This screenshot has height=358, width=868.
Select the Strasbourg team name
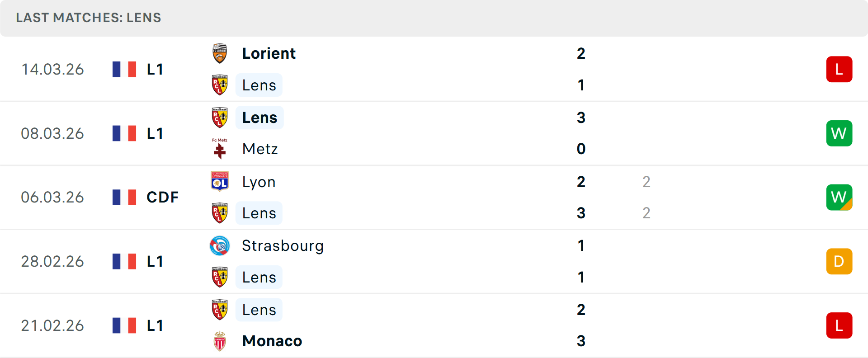point(283,246)
